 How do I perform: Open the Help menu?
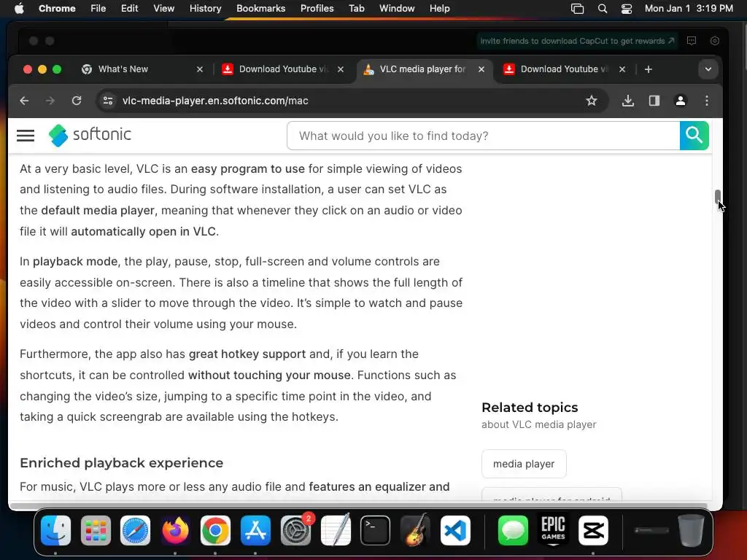coord(439,8)
